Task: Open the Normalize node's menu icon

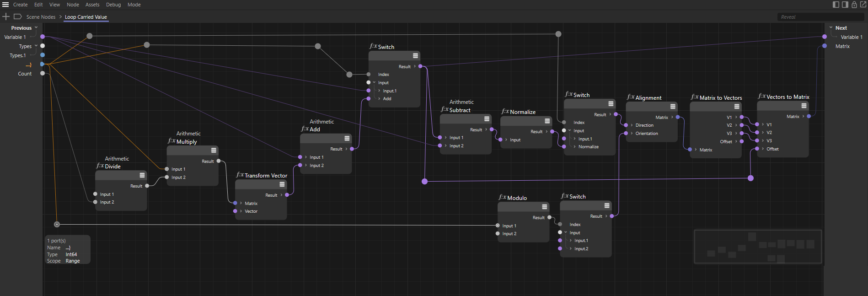Action: 547,121
